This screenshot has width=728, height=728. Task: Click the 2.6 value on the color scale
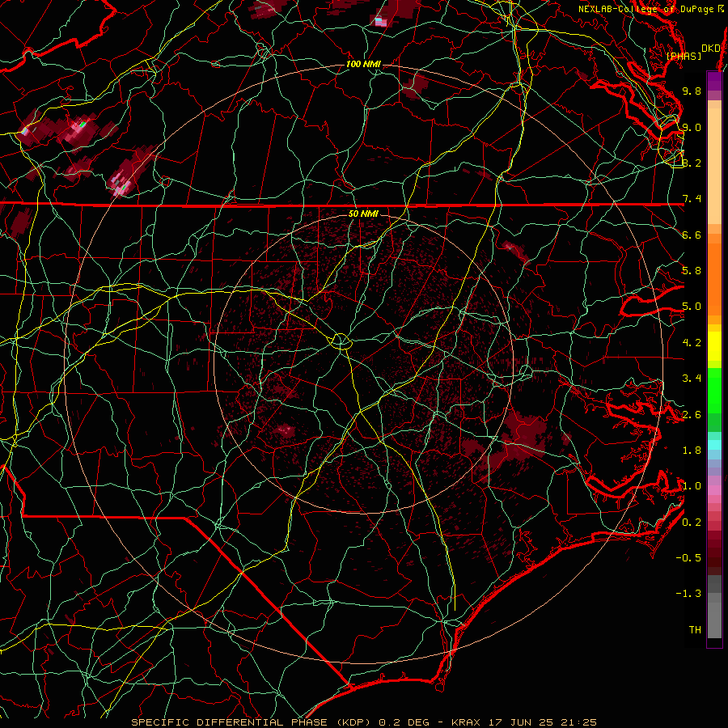(692, 415)
